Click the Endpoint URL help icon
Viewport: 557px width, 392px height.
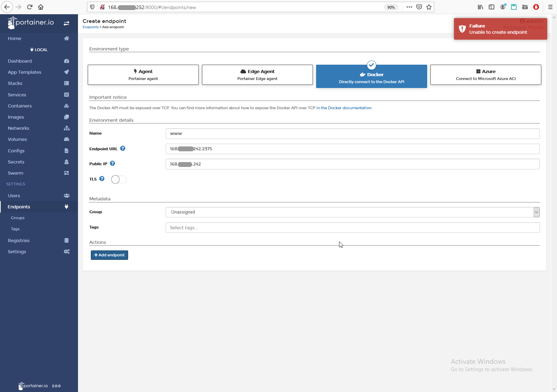(123, 149)
